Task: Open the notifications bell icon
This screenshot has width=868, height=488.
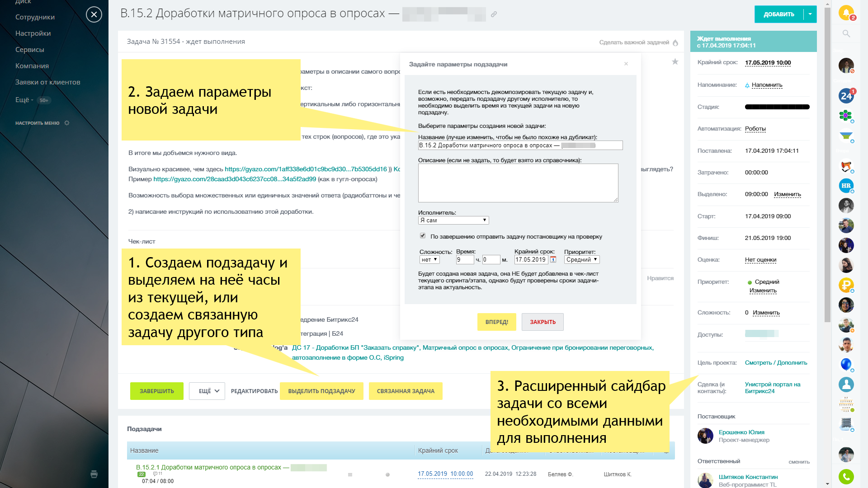Action: pyautogui.click(x=846, y=12)
